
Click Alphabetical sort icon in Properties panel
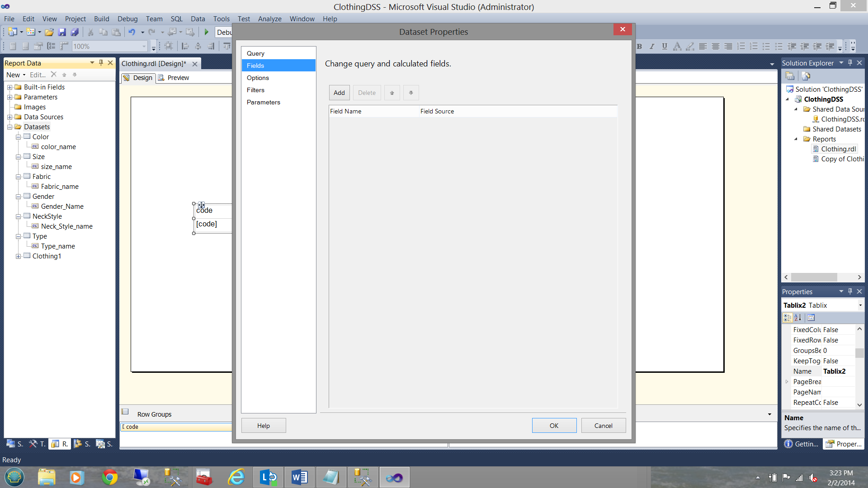798,318
